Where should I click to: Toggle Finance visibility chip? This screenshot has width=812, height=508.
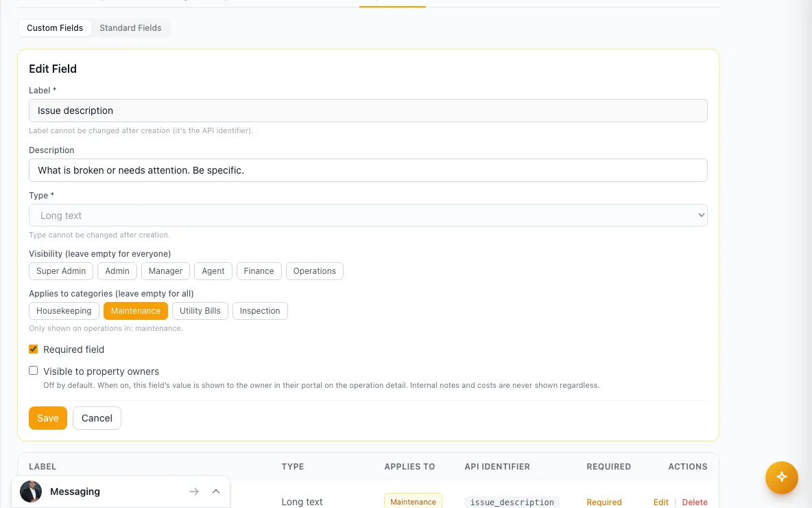pos(259,271)
